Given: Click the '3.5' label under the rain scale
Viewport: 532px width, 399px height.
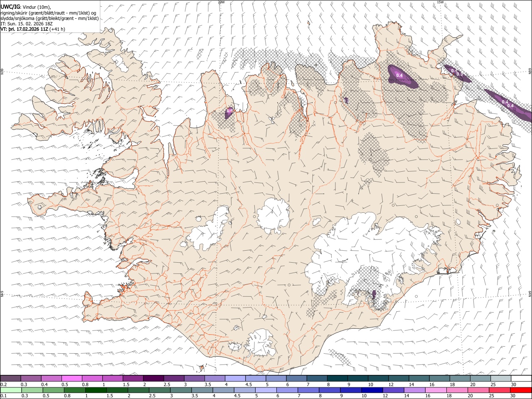Looking at the screenshot, I should pos(195,396).
